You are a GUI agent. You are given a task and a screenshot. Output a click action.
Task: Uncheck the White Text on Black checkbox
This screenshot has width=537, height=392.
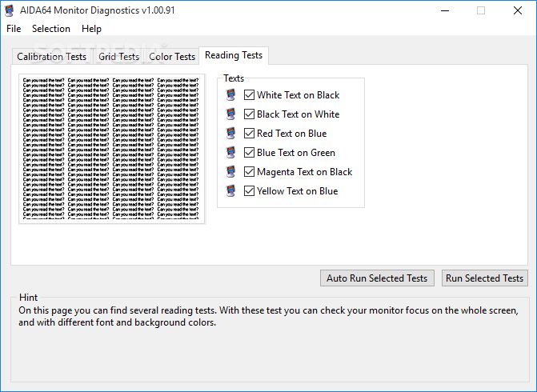click(x=249, y=95)
